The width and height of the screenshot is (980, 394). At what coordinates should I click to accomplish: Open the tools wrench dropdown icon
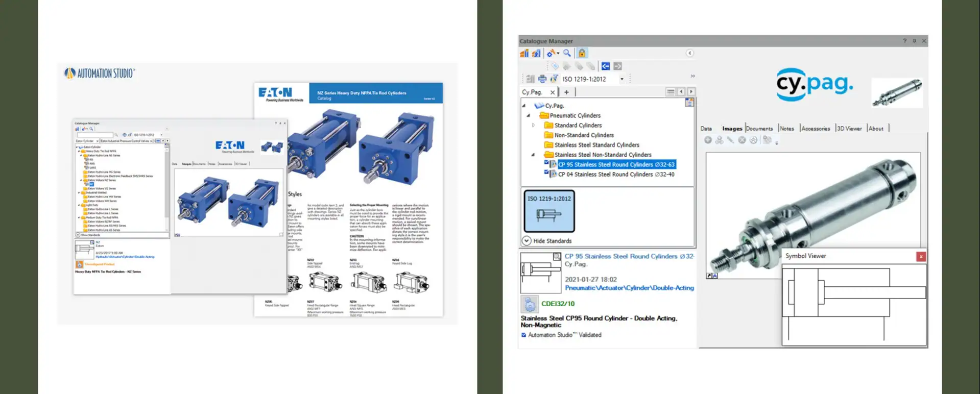coord(553,53)
